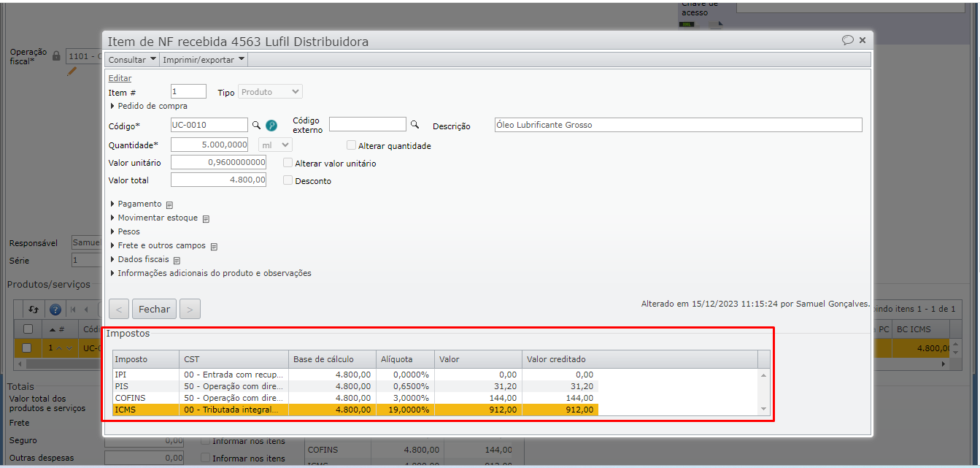Click the Alíquota column header
Image resolution: width=980 pixels, height=468 pixels.
(x=406, y=359)
